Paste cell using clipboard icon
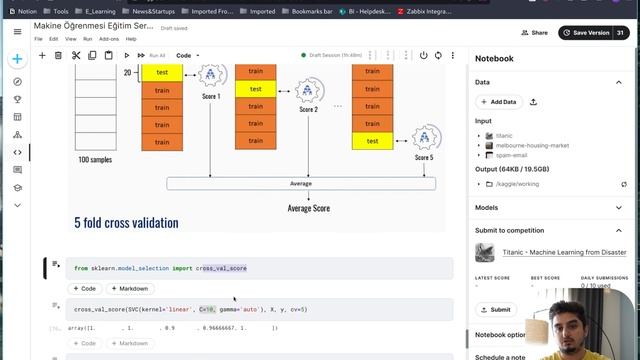This screenshot has height=360, width=640. point(109,55)
